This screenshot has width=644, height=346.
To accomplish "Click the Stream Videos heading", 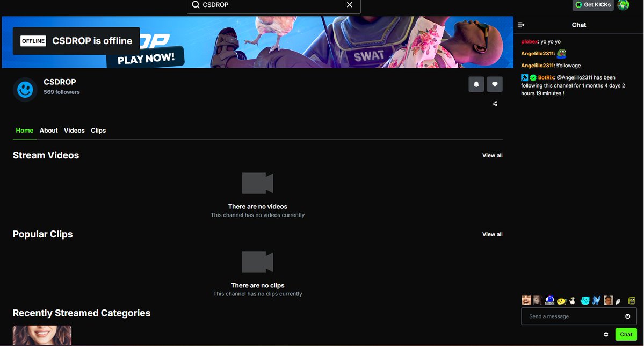I will click(x=46, y=155).
